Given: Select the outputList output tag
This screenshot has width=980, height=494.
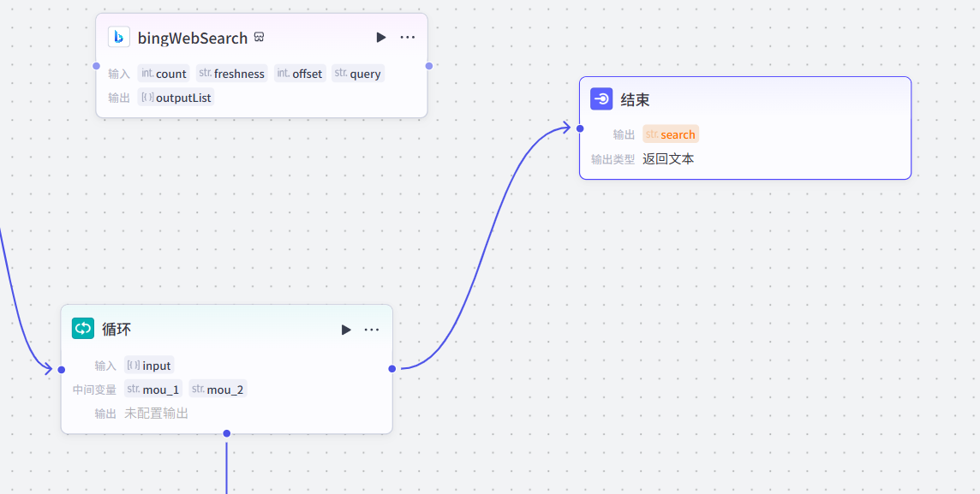Looking at the screenshot, I should [x=176, y=98].
